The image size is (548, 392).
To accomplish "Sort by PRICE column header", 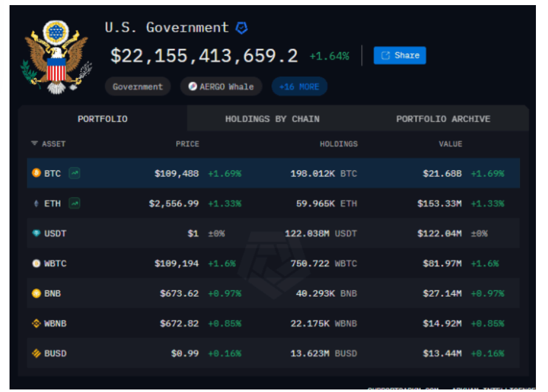I will (188, 144).
